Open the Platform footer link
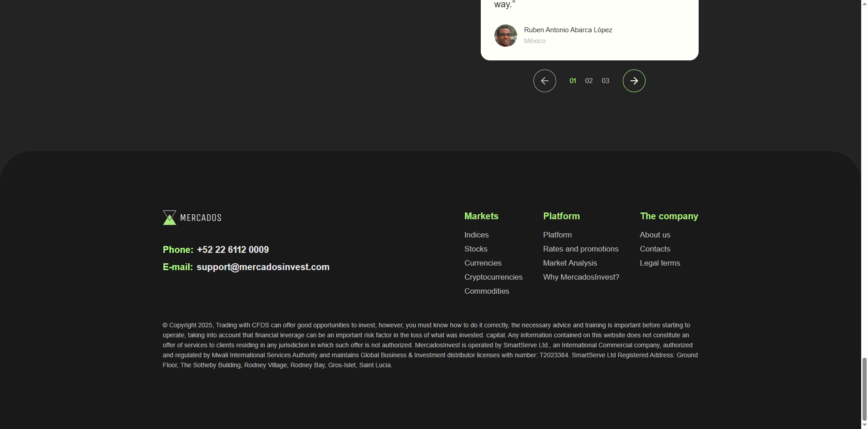 tap(557, 235)
